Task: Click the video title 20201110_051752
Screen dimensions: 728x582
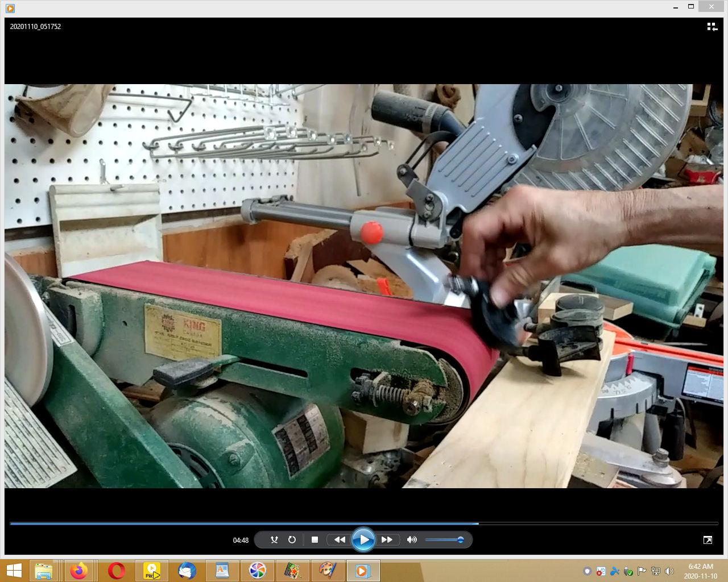Action: (35, 26)
